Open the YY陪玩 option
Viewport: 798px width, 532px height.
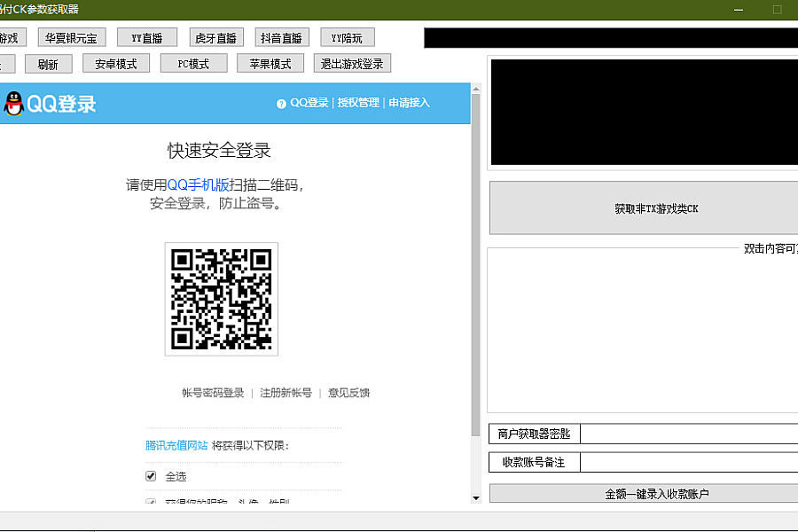tap(348, 37)
